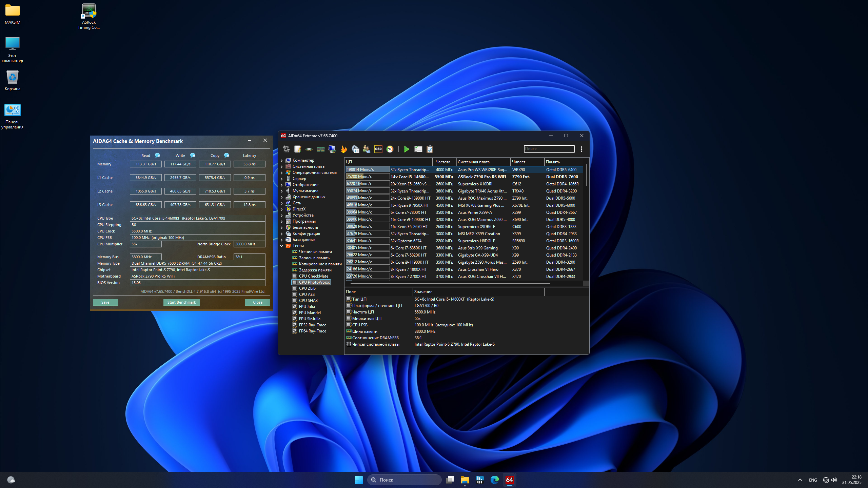Screen dimensions: 868x488
Task: Click the green Start play icon
Action: 407,149
